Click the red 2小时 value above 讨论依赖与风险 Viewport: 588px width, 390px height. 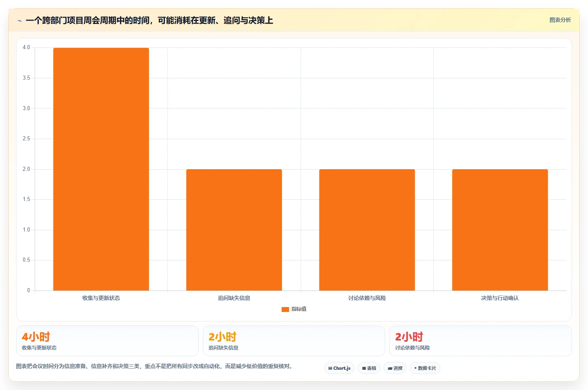[409, 337]
